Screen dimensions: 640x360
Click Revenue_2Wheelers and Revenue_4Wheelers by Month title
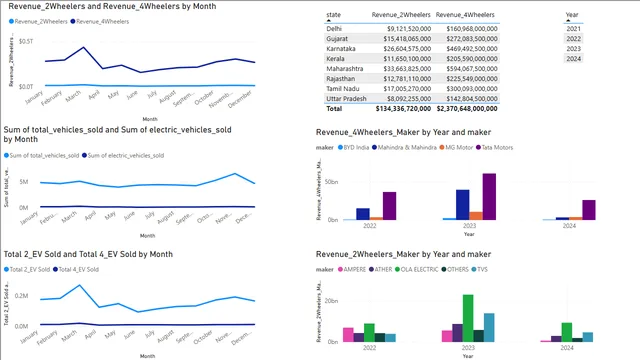112,6
